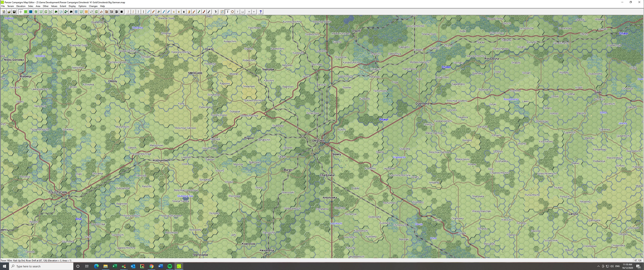Viewport: 644px width, 270px height.
Task: Save the map with the floppy disk icon
Action: coord(14,12)
